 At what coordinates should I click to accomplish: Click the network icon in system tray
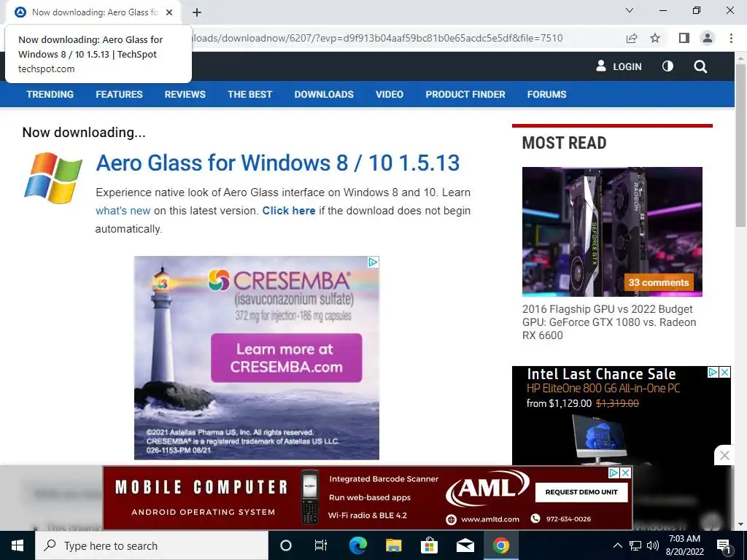tap(635, 545)
